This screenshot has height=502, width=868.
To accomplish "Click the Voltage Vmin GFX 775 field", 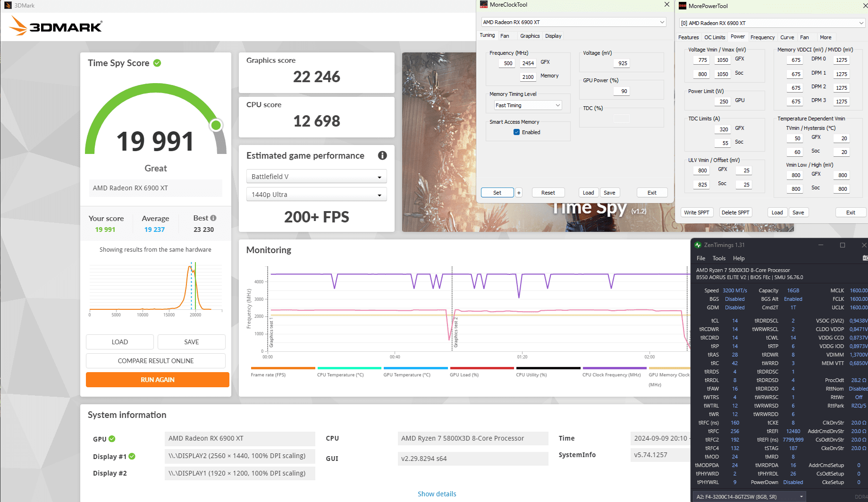I will point(702,60).
